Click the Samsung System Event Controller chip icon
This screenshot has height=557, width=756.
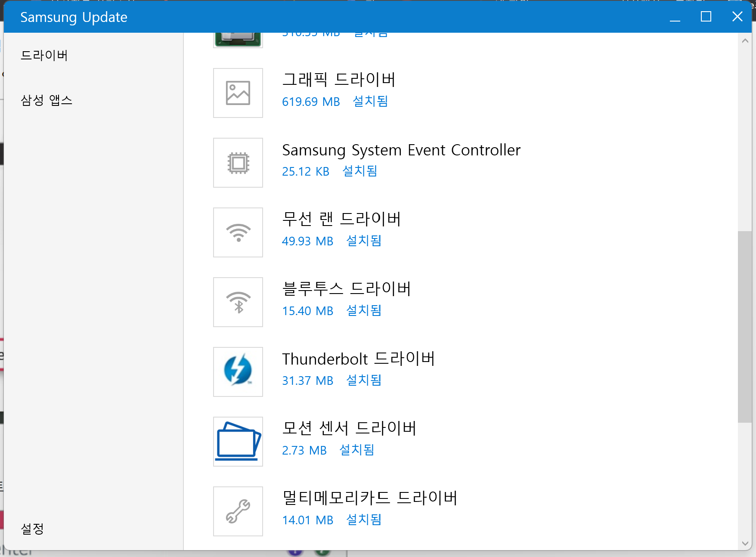[x=238, y=163]
